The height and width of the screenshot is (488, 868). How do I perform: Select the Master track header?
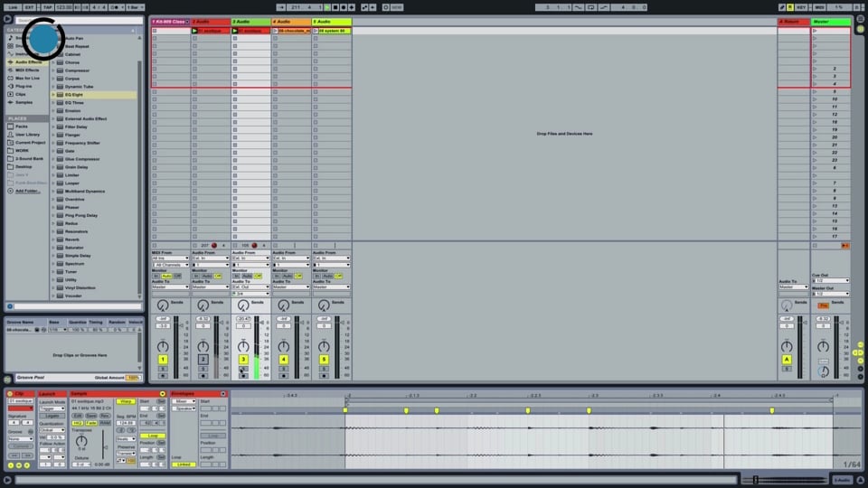tap(831, 22)
